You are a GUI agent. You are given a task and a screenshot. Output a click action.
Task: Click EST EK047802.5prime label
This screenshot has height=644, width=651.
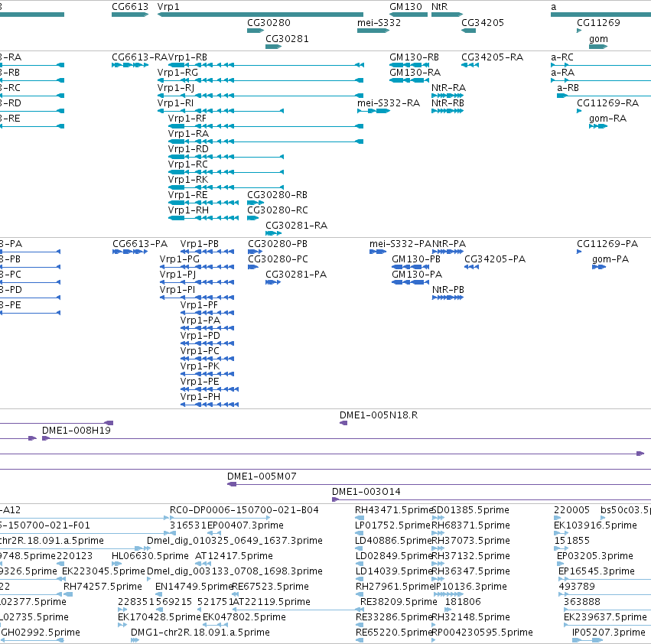point(244,617)
